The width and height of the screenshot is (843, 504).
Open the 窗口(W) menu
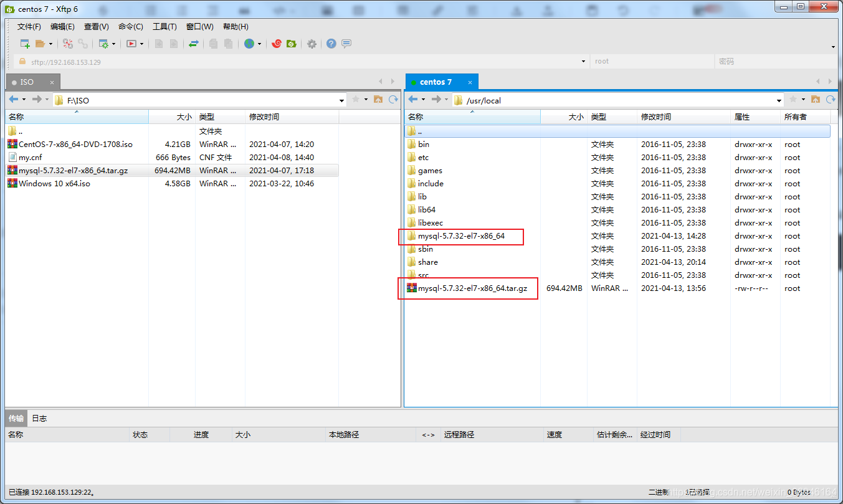point(200,27)
